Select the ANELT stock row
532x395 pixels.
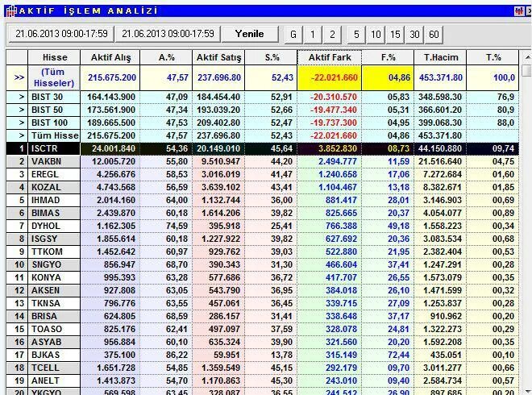click(263, 380)
